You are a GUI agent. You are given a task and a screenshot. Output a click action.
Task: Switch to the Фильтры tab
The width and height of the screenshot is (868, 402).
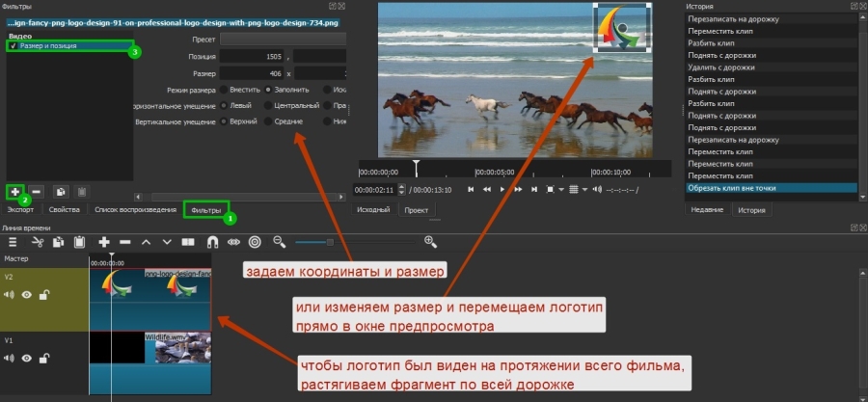(x=206, y=209)
